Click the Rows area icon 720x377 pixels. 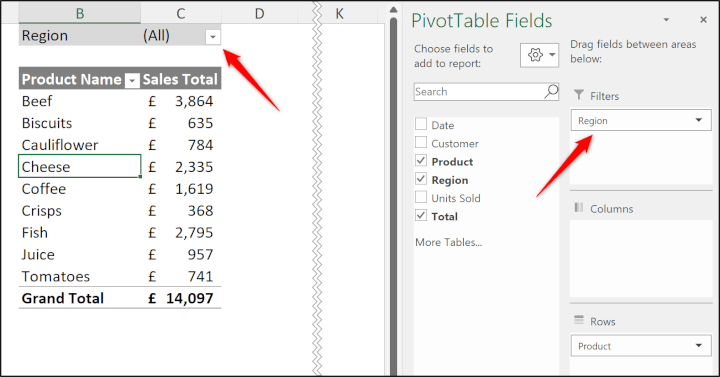coord(579,320)
